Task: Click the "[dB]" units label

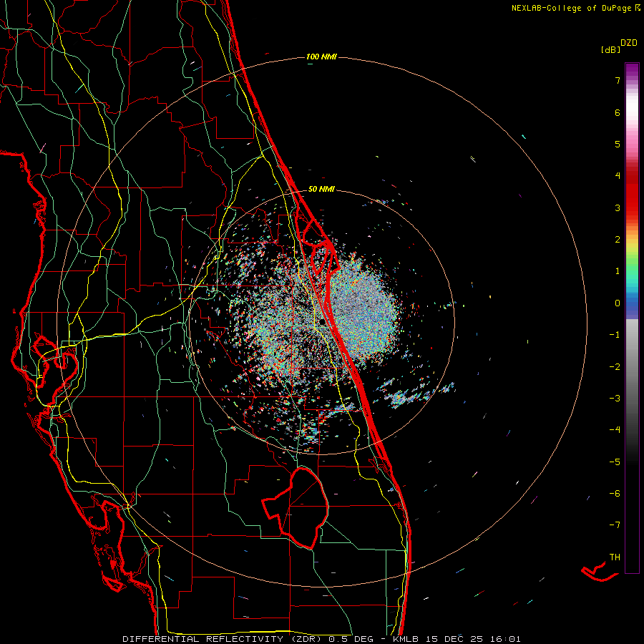Action: [x=611, y=49]
